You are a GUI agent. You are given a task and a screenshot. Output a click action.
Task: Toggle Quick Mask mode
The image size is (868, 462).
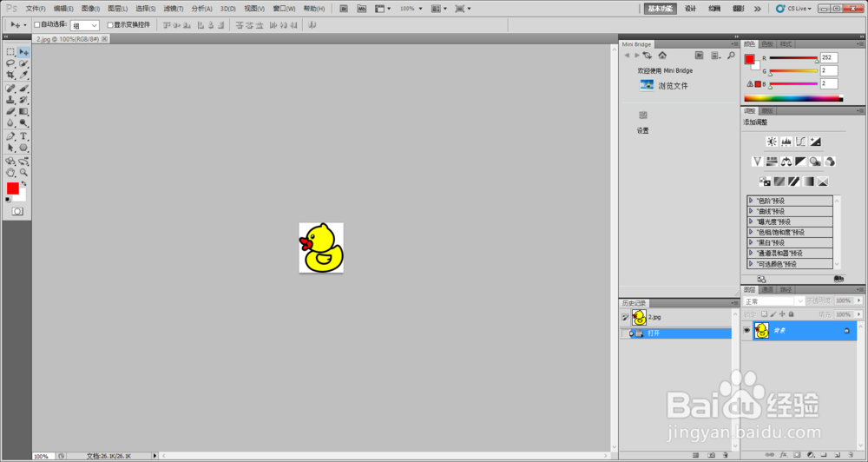[x=17, y=211]
